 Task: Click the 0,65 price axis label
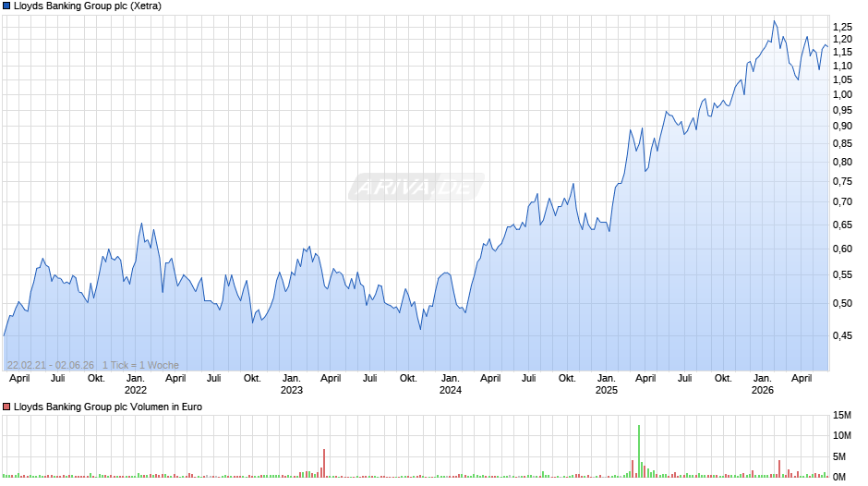842,225
